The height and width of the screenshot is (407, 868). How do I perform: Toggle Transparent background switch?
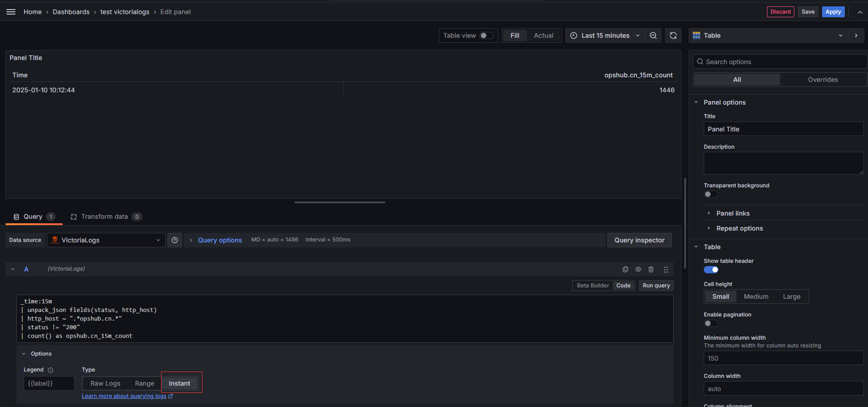click(711, 194)
